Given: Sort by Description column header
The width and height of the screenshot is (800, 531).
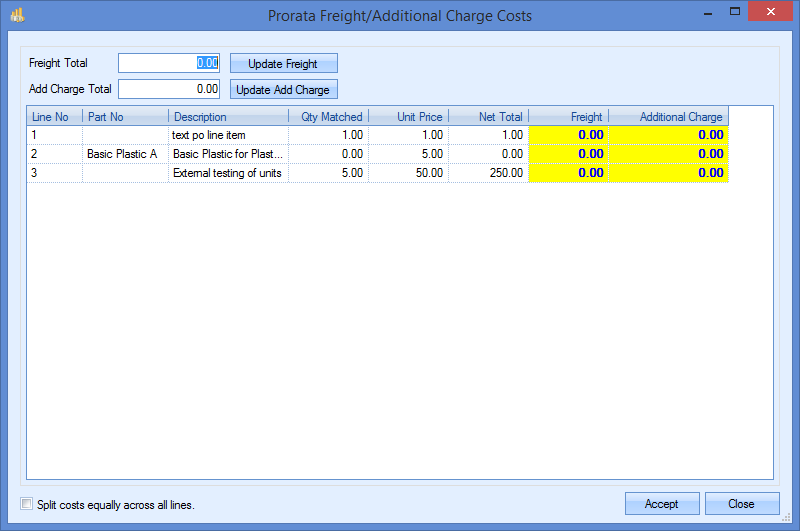Looking at the screenshot, I should point(227,117).
